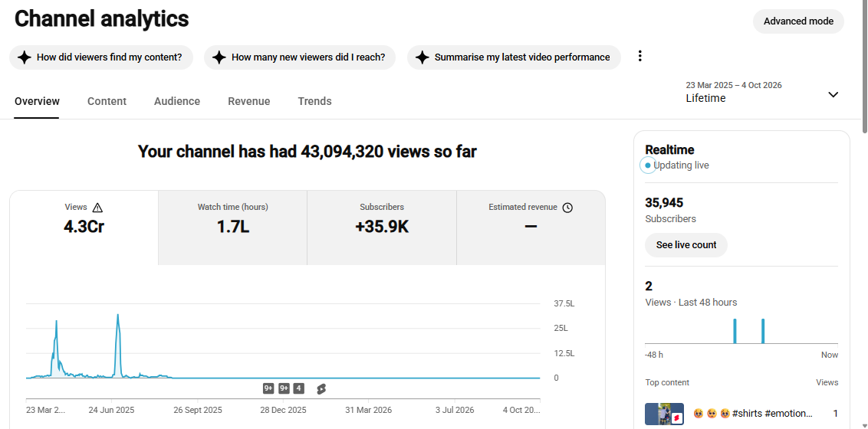The height and width of the screenshot is (429, 868).
Task: Click the '23 Mar 2025 – 4 Oct 2026' date text
Action: coord(734,85)
